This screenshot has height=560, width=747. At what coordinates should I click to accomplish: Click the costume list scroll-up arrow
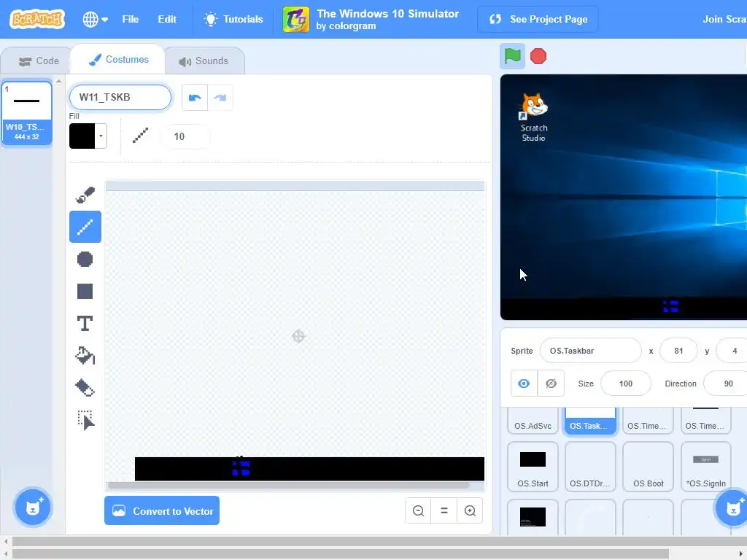[58, 82]
